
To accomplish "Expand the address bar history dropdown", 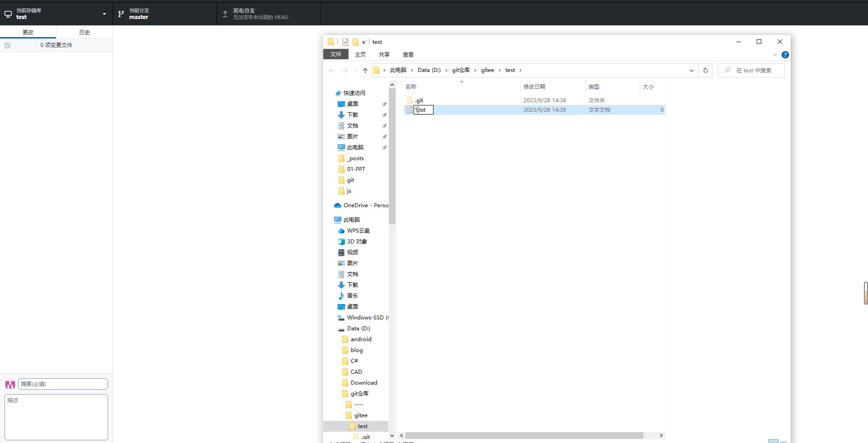I will pos(691,71).
